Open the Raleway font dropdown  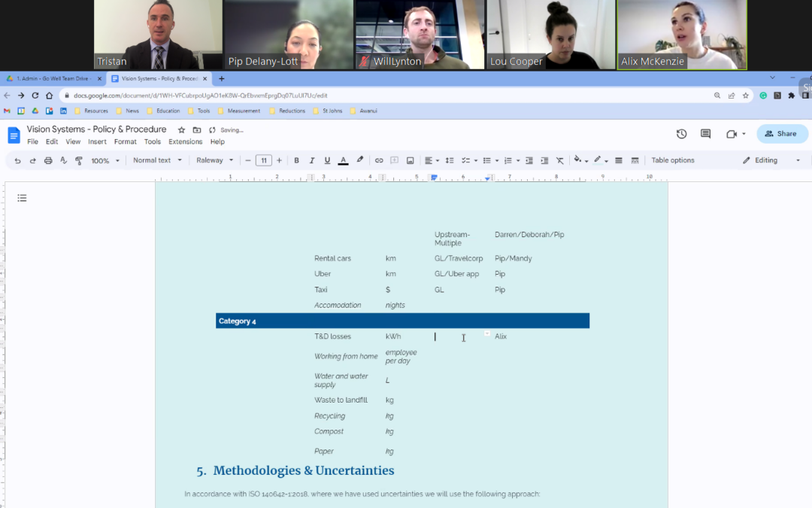tap(215, 160)
